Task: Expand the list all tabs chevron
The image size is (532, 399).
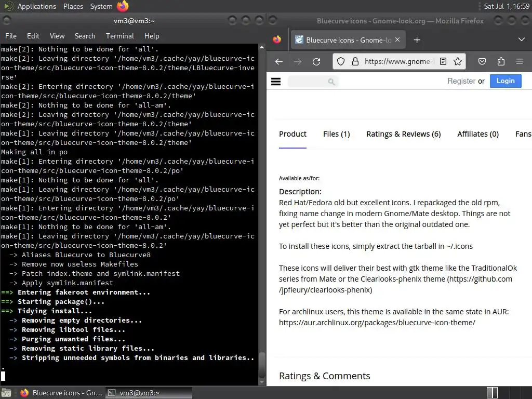Action: [x=521, y=39]
